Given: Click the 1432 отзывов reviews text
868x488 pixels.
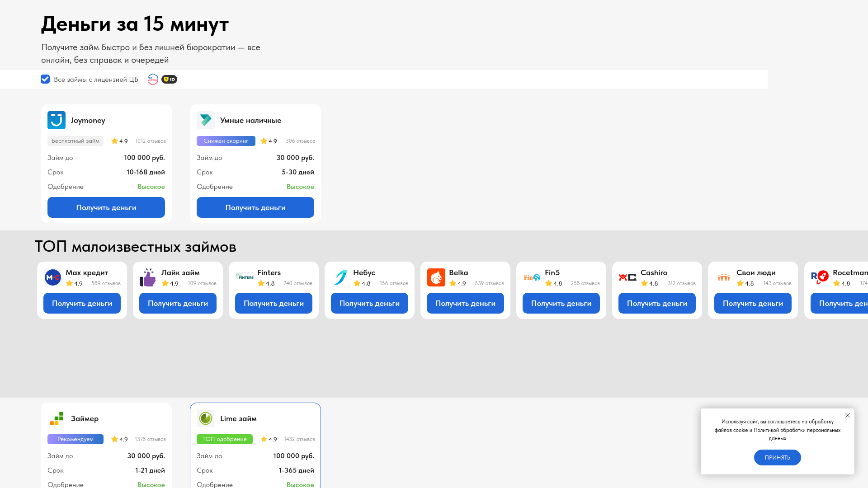Looking at the screenshot, I should coord(299,439).
